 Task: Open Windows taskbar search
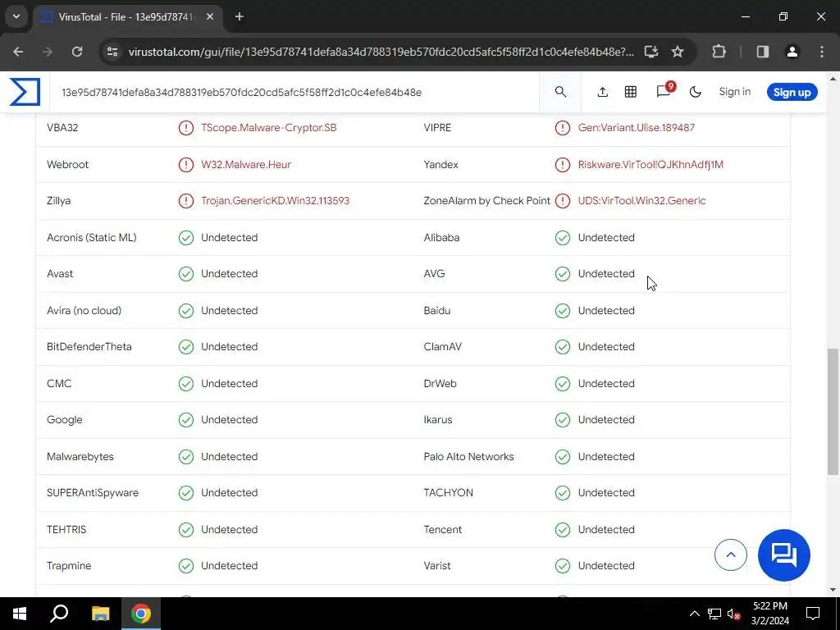pos(59,614)
